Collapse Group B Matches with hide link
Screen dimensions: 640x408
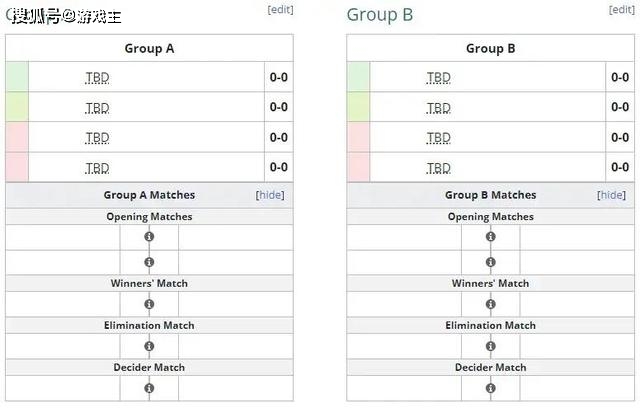point(611,195)
